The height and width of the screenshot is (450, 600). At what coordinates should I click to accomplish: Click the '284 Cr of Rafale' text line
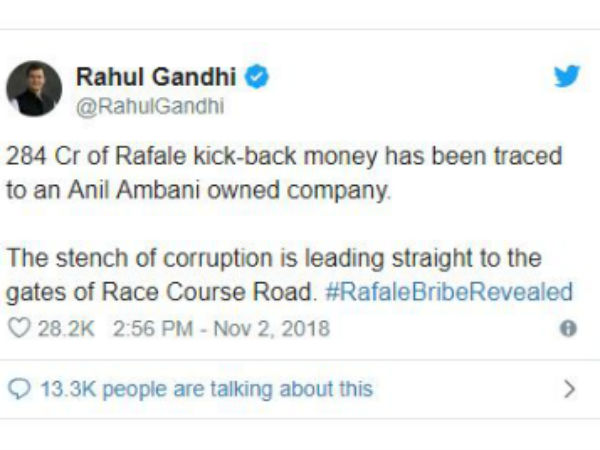(90, 159)
